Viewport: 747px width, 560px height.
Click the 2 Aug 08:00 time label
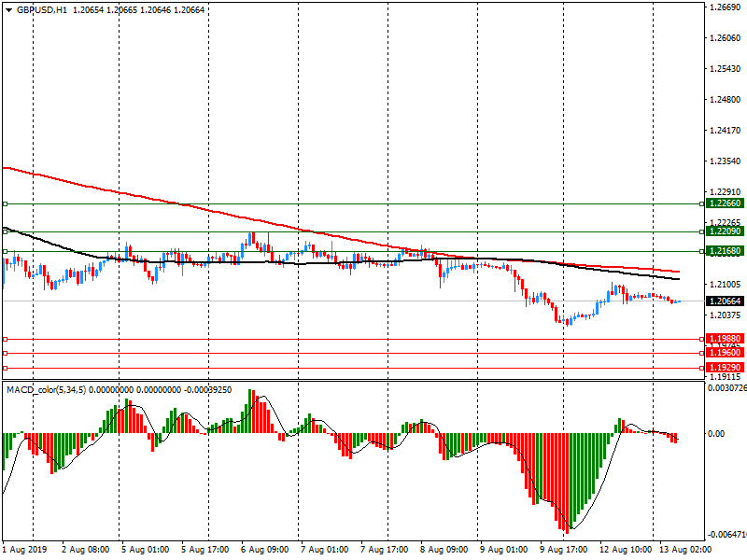pos(86,549)
